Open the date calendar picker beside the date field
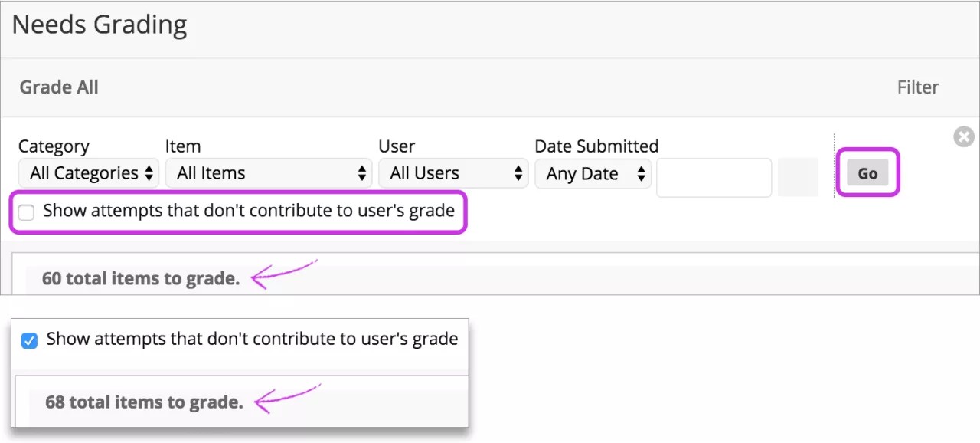 pyautogui.click(x=797, y=177)
